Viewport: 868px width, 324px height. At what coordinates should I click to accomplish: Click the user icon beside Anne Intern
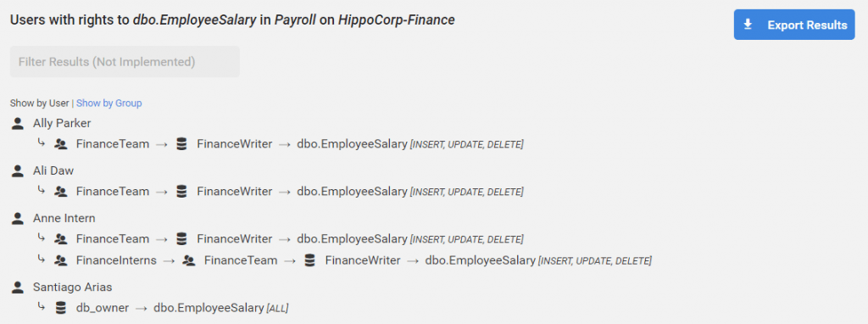pos(18,219)
